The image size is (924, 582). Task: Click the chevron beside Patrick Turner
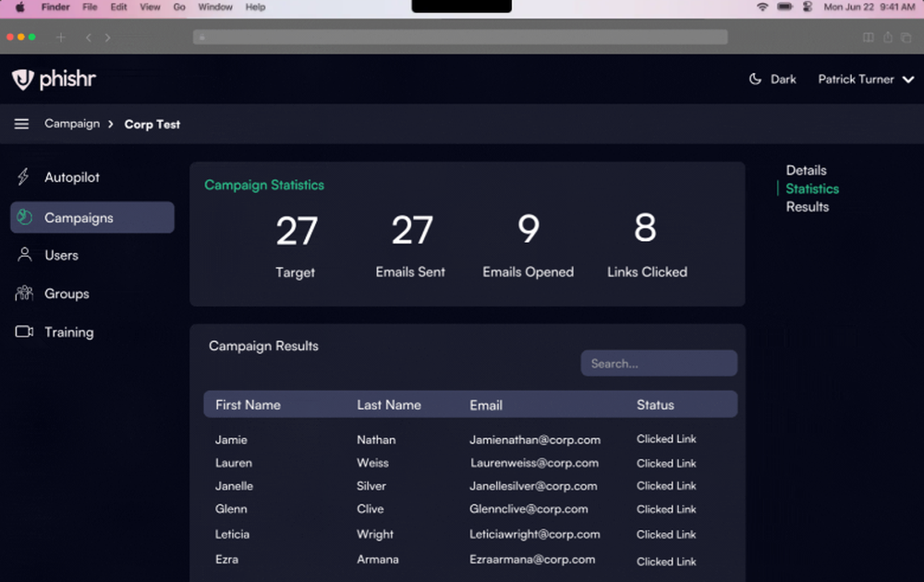[908, 79]
